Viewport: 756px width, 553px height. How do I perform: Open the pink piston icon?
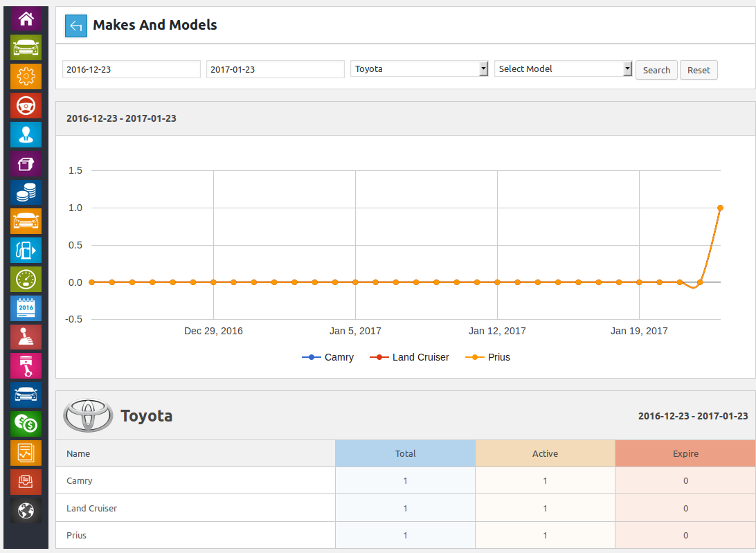(x=26, y=366)
